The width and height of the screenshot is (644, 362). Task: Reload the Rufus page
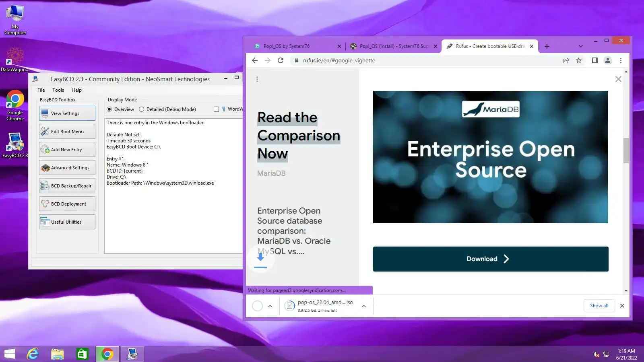(x=281, y=60)
